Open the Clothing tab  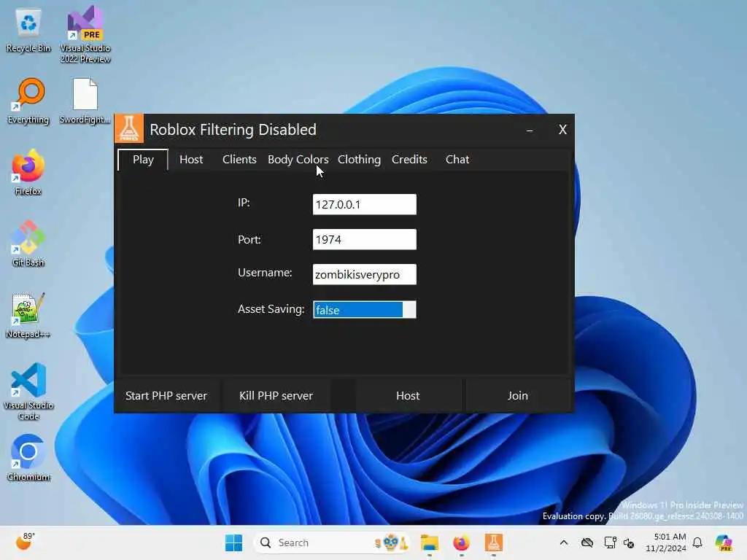click(359, 160)
